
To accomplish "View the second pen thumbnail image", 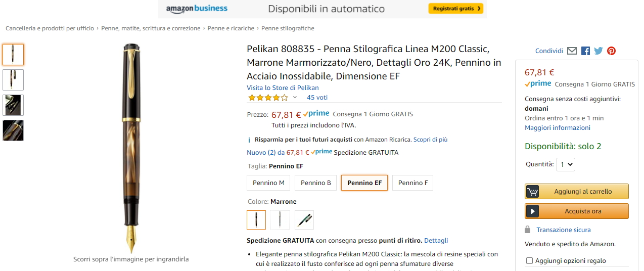I will 13,80.
